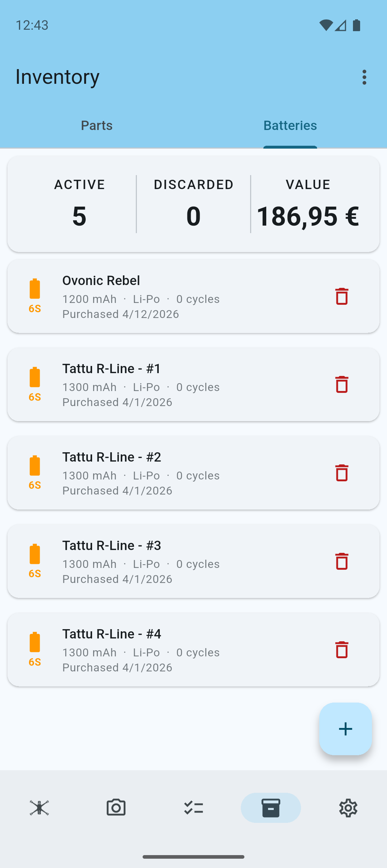Select the inventory box icon in bottom bar

[271, 808]
